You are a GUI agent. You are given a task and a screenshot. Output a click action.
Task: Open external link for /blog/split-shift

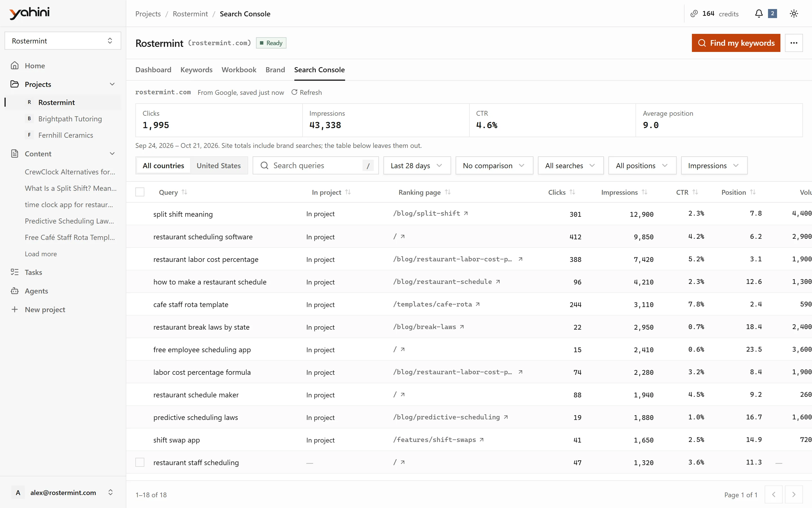tap(466, 213)
